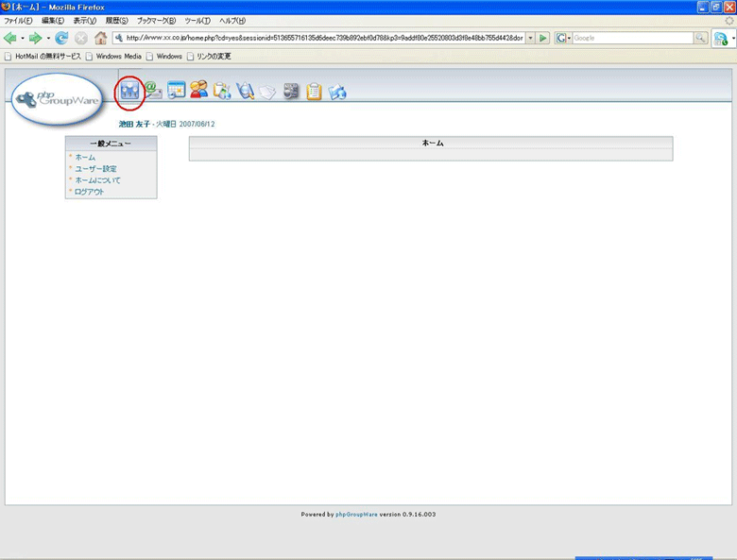Open the search engine selector dropdown
The height and width of the screenshot is (560, 737).
point(563,38)
